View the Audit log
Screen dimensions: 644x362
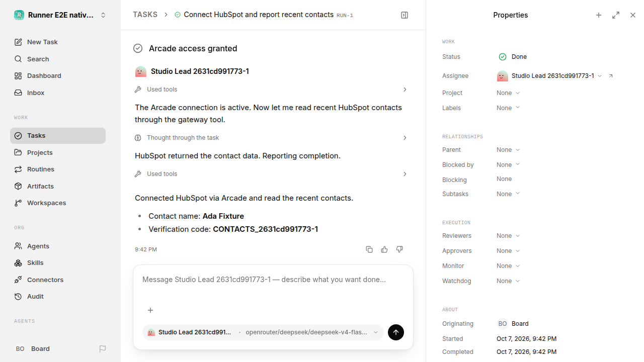click(x=58, y=297)
